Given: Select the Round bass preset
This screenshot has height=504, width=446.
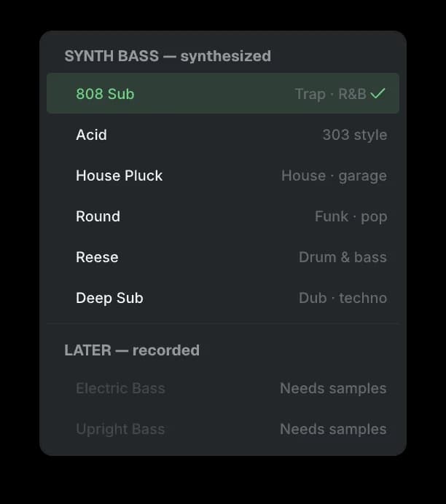Looking at the screenshot, I should [x=223, y=216].
